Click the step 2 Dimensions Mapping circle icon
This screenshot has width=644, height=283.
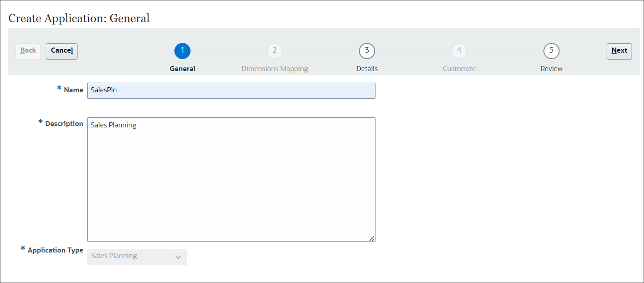[274, 51]
